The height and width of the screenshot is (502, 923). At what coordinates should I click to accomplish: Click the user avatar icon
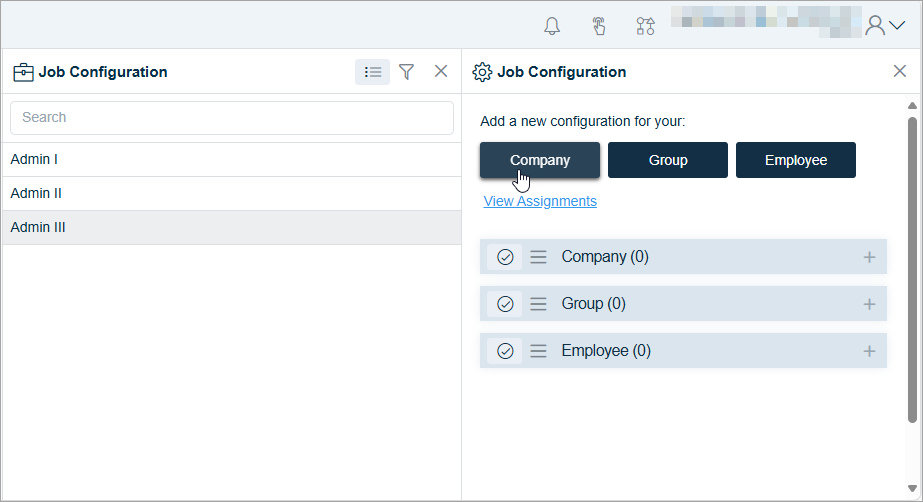click(x=875, y=25)
